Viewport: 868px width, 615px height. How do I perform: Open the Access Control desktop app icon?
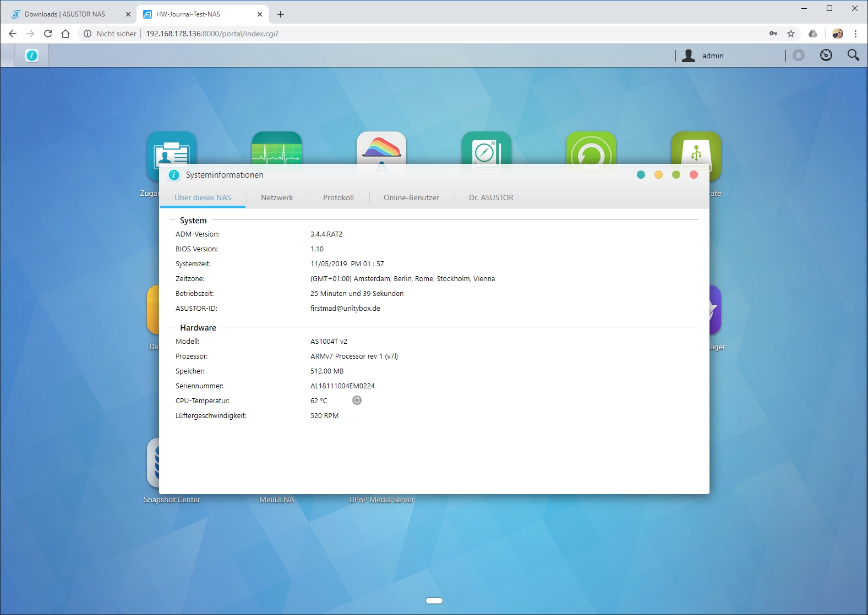(172, 147)
